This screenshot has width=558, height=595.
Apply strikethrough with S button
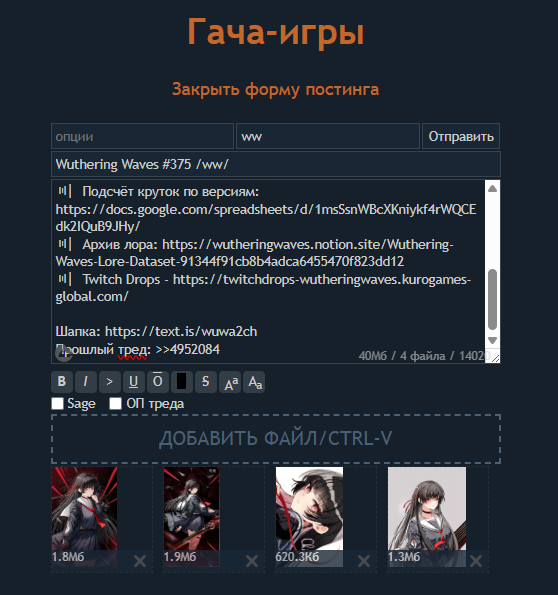(205, 381)
